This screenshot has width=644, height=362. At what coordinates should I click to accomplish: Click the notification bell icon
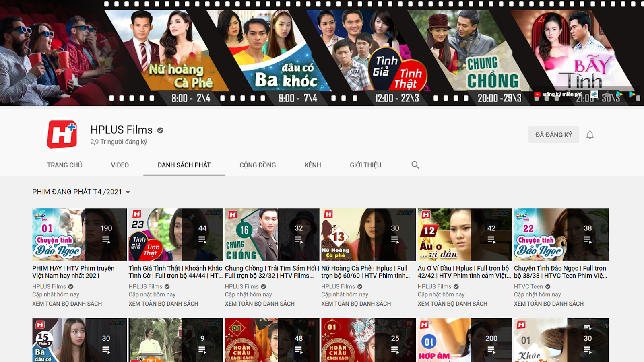click(590, 135)
